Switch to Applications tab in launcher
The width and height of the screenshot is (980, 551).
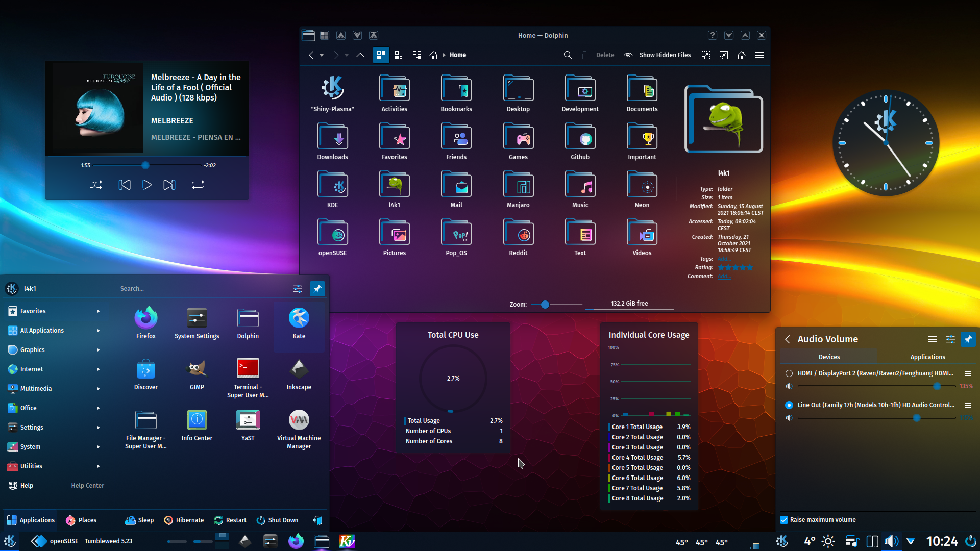[31, 520]
